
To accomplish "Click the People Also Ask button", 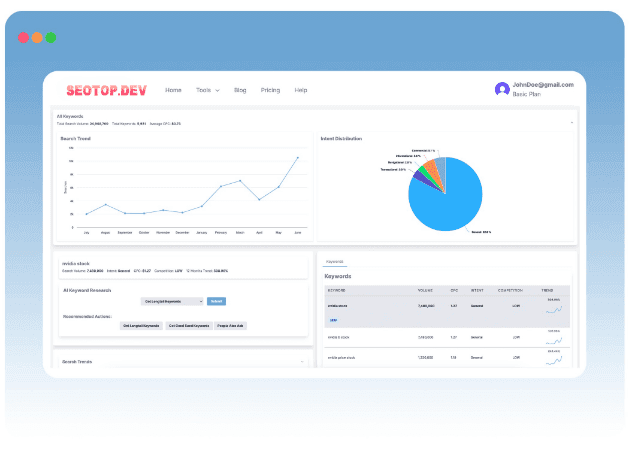I will 230,326.
